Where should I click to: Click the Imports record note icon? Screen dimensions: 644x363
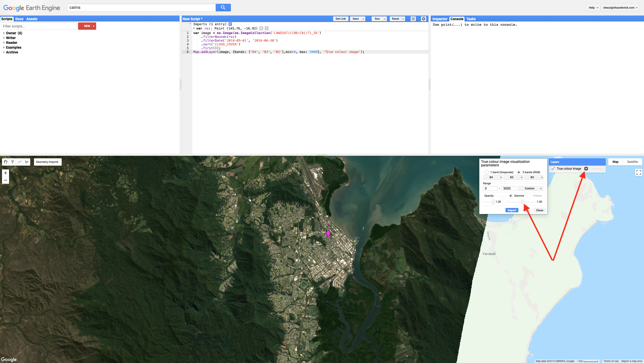click(230, 24)
